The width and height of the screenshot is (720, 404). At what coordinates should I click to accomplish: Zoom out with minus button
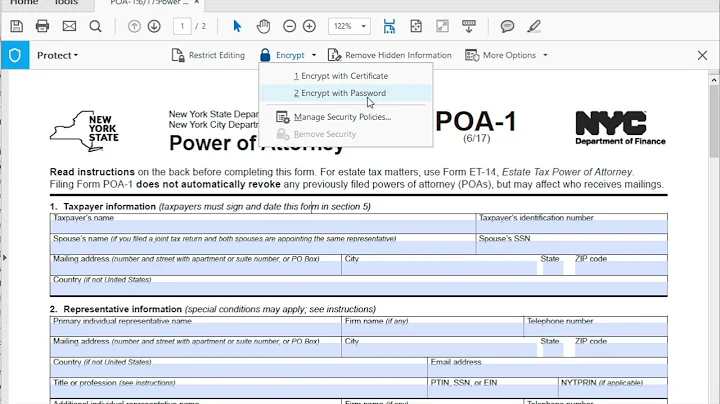click(289, 26)
